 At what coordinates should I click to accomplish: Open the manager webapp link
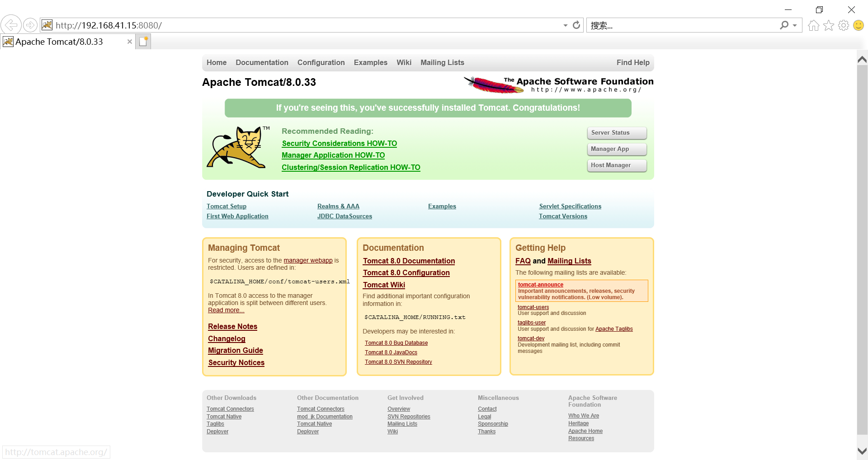click(x=308, y=260)
